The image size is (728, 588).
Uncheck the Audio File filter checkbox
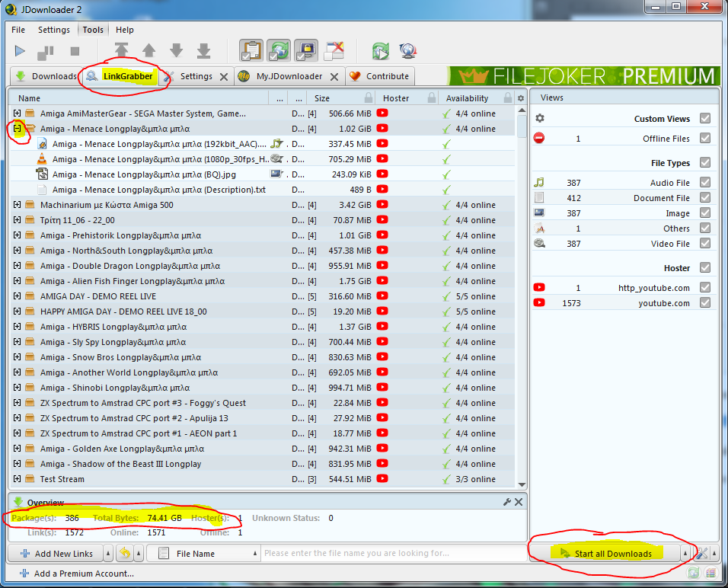[x=705, y=183]
